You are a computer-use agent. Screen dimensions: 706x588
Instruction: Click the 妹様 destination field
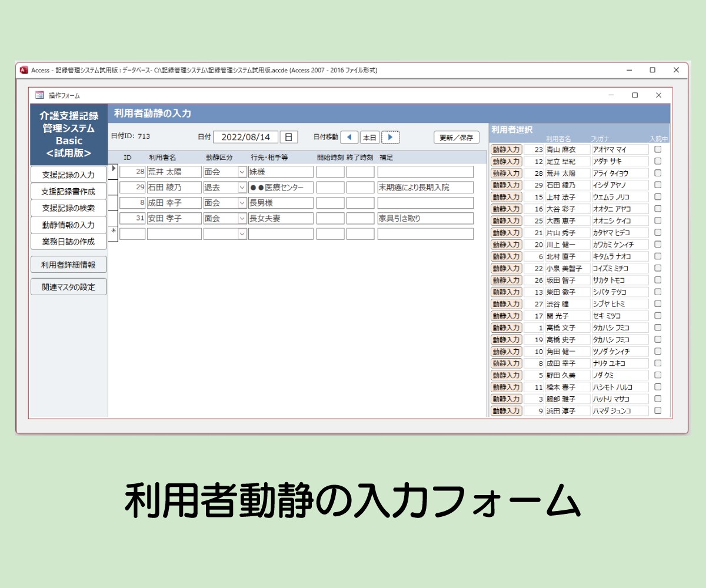[x=281, y=172]
